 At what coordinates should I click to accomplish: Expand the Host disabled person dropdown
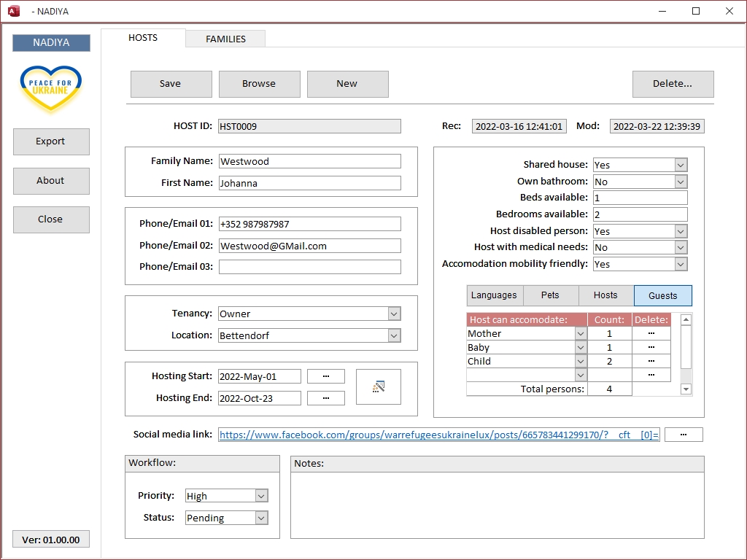click(681, 231)
